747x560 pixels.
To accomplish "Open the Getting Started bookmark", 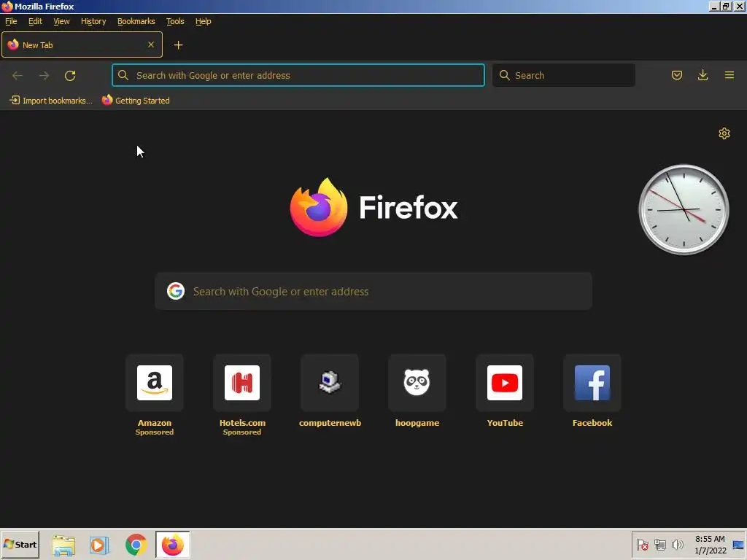I will coord(136,101).
